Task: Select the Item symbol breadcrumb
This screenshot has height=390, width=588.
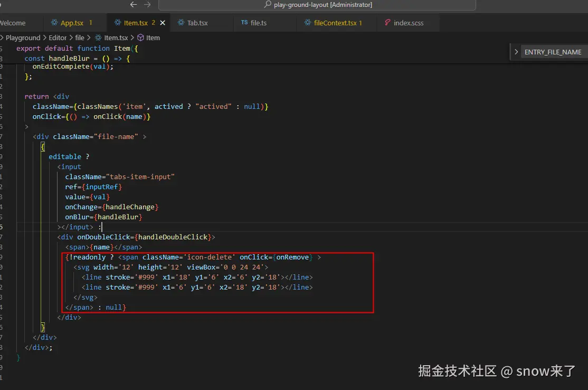Action: [x=153, y=38]
